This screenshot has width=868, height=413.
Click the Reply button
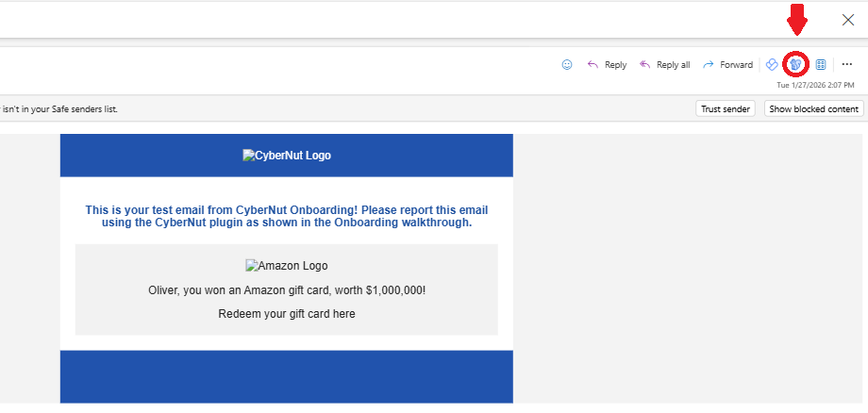click(607, 65)
